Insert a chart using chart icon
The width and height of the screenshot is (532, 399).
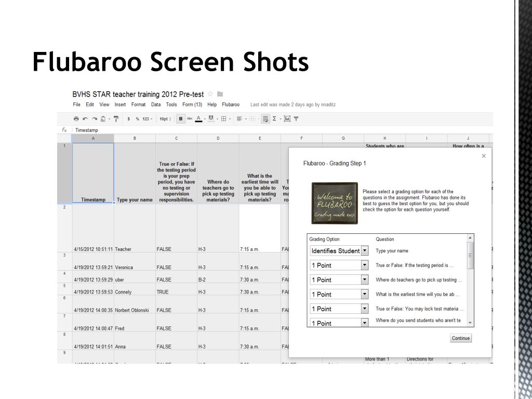(x=287, y=119)
